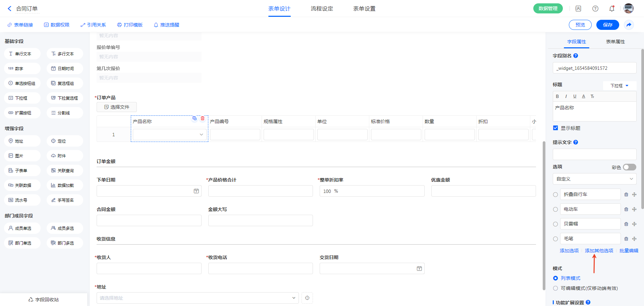Click the 提示文字 input field
The height and width of the screenshot is (306, 644).
pyautogui.click(x=594, y=154)
